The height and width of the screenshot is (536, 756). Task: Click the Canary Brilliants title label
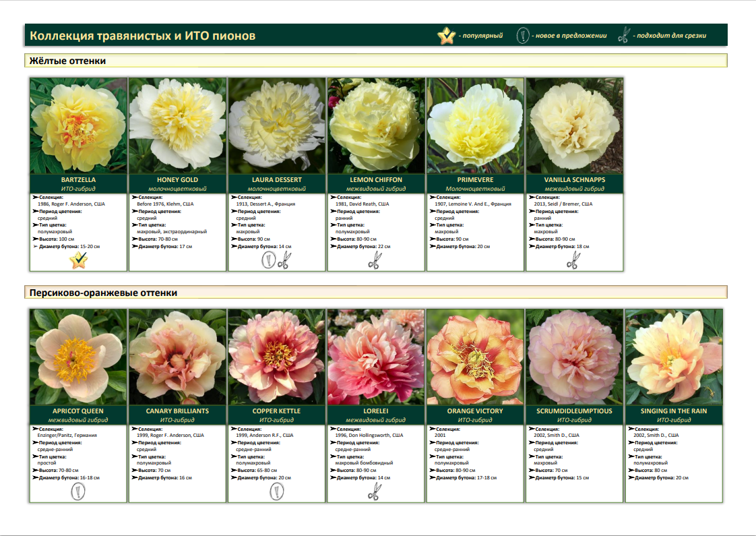point(178,411)
